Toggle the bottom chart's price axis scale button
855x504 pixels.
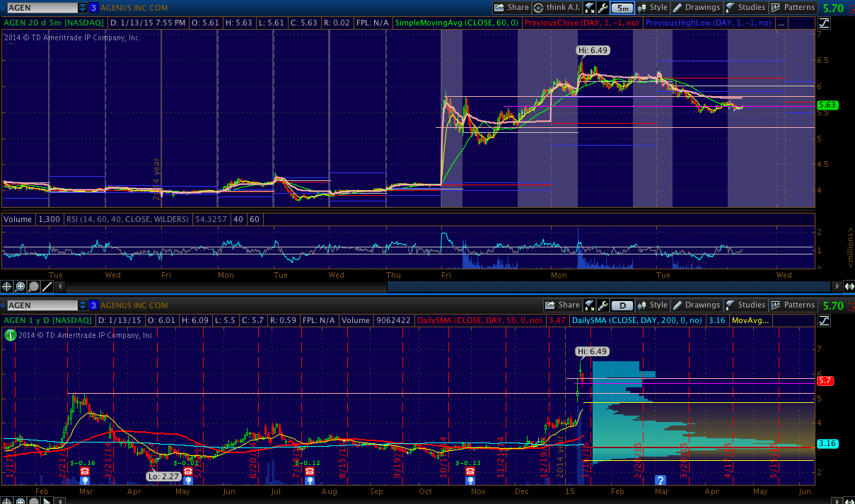tap(825, 321)
